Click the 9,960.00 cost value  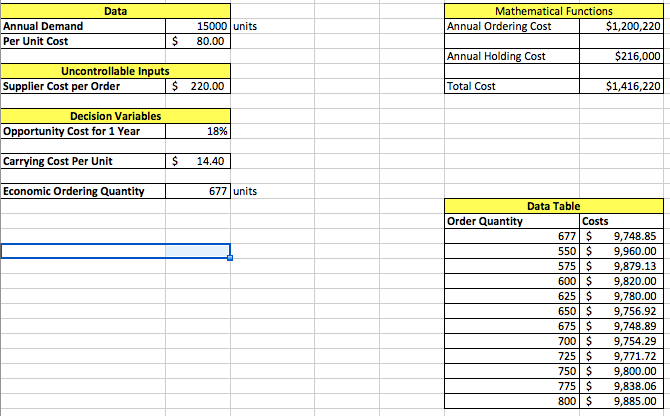(621, 251)
